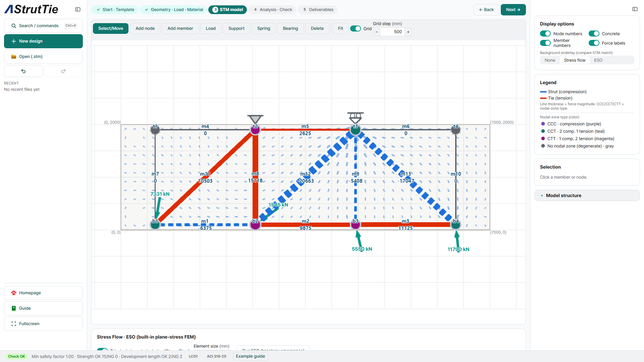644x362 pixels.
Task: Go to Start · Template step
Action: click(115, 10)
